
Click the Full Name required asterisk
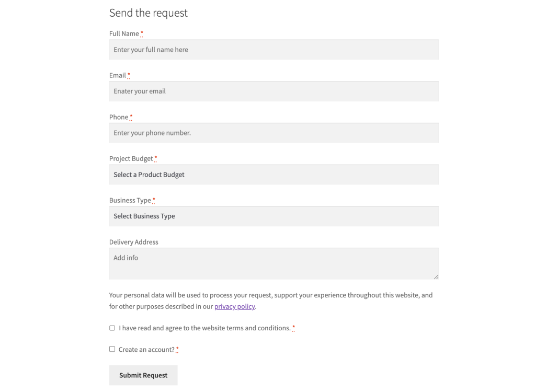click(x=142, y=33)
